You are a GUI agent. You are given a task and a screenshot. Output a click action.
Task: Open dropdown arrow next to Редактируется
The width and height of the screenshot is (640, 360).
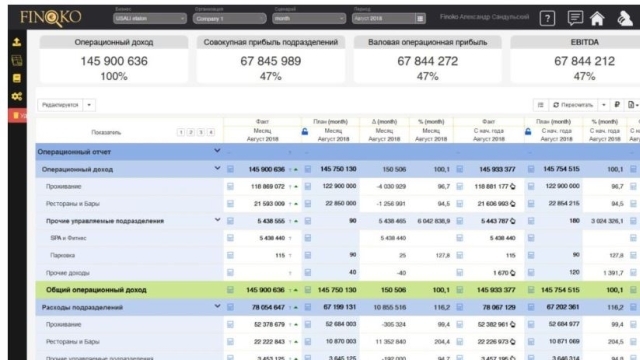(x=89, y=105)
